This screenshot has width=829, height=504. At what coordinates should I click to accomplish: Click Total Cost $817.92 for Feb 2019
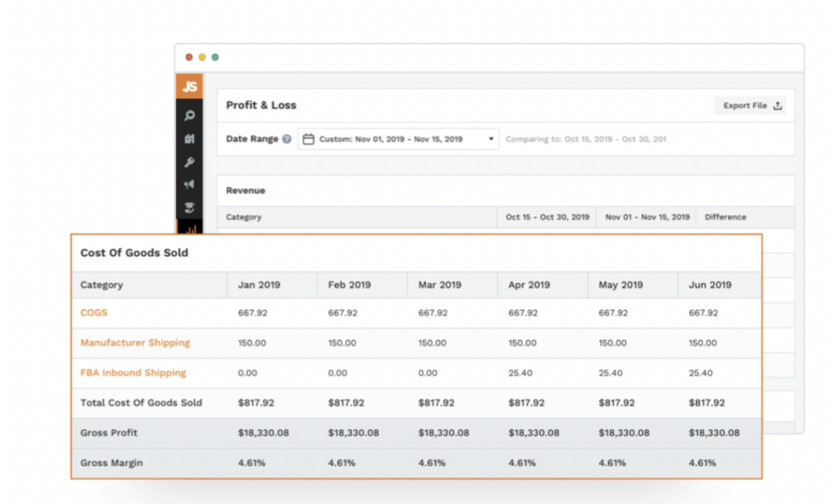point(346,403)
